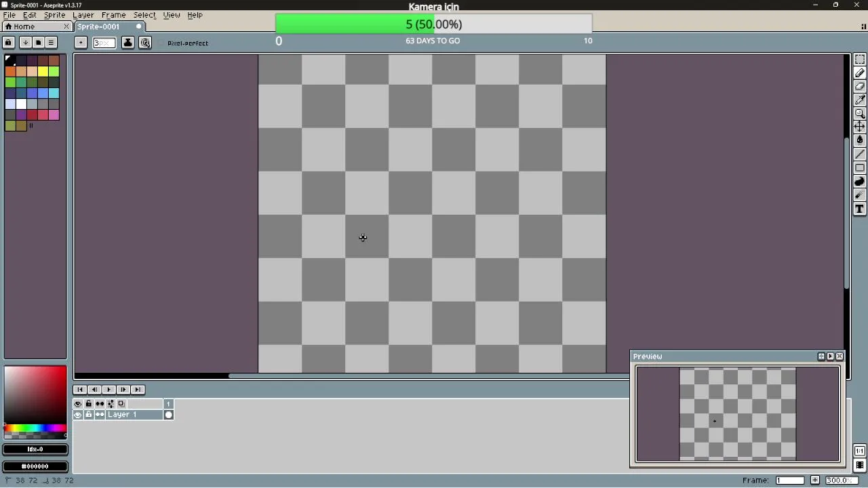Image resolution: width=868 pixels, height=488 pixels.
Task: Select the Rectangular Marquee tool
Action: click(860, 60)
